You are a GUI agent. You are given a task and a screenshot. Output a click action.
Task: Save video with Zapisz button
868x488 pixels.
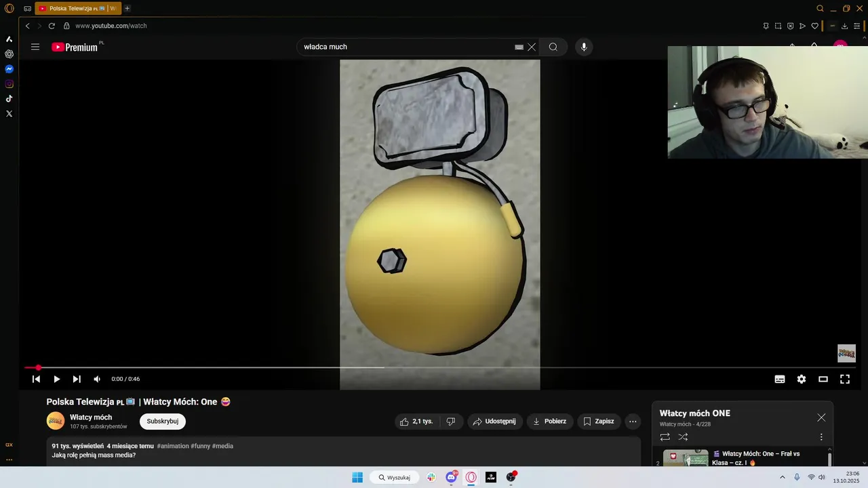point(599,421)
